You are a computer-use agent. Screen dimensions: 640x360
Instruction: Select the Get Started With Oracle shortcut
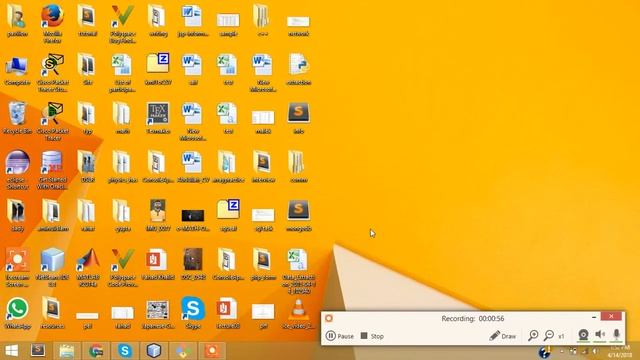coord(52,170)
